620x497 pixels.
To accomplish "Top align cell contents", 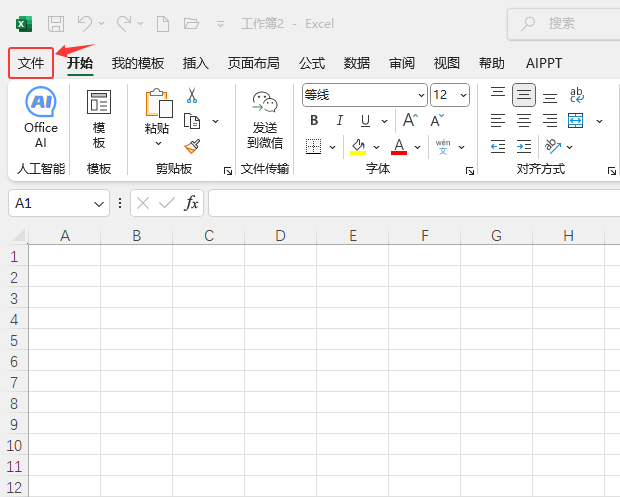I will pyautogui.click(x=498, y=92).
